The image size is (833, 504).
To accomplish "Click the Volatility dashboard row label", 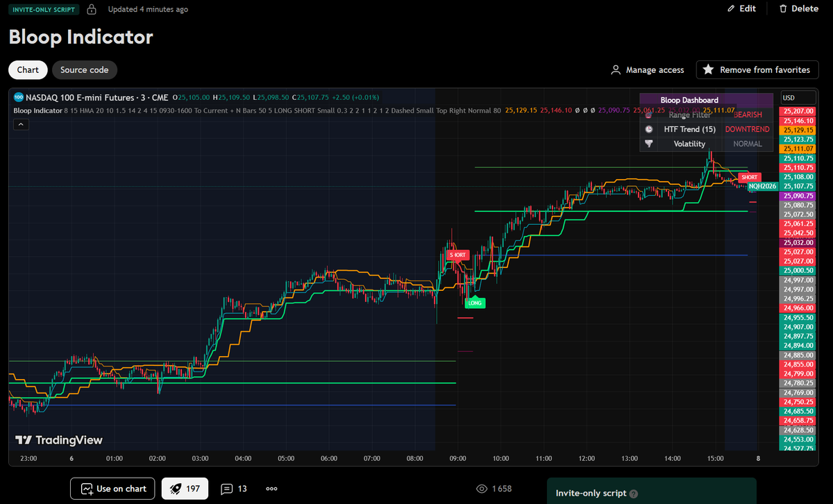I will [689, 144].
